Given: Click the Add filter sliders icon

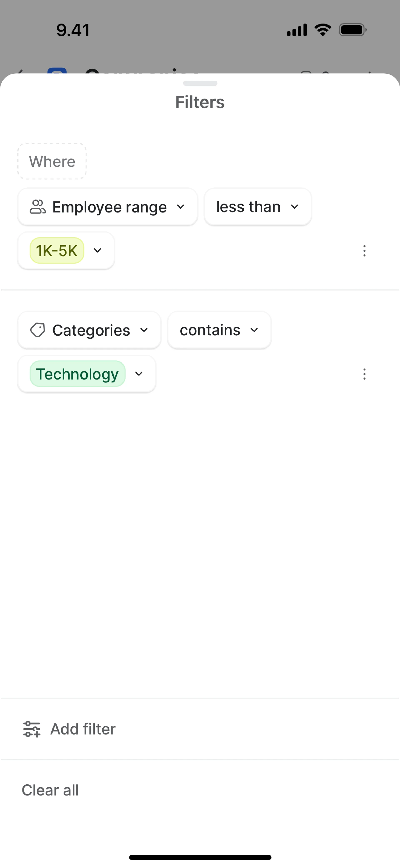Looking at the screenshot, I should 32,729.
